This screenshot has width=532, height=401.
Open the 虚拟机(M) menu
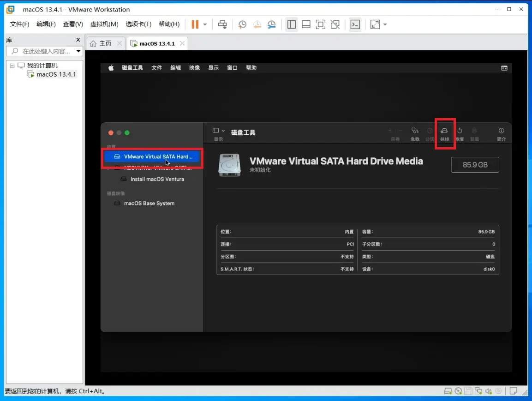[x=104, y=24]
